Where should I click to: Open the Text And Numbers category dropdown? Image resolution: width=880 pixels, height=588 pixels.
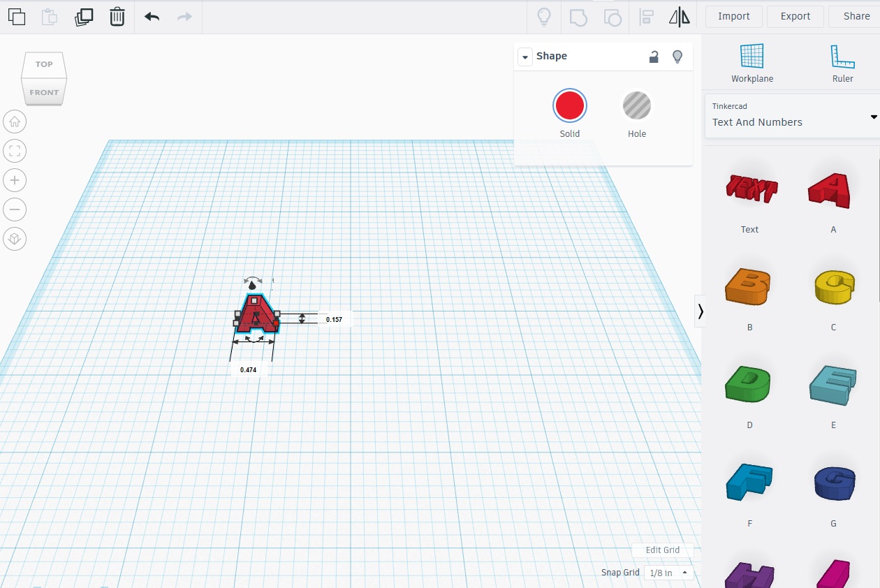tap(792, 116)
